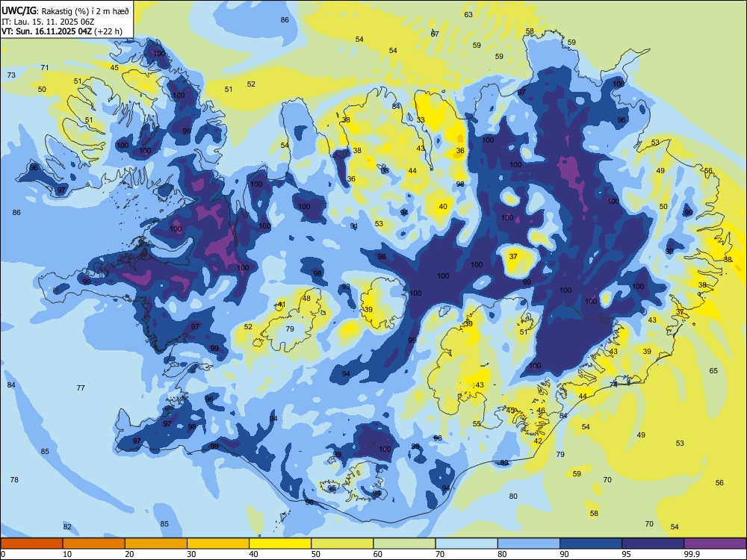Click the map value '71' near the northwest
Viewport: 747px width, 560px height.
coord(44,67)
